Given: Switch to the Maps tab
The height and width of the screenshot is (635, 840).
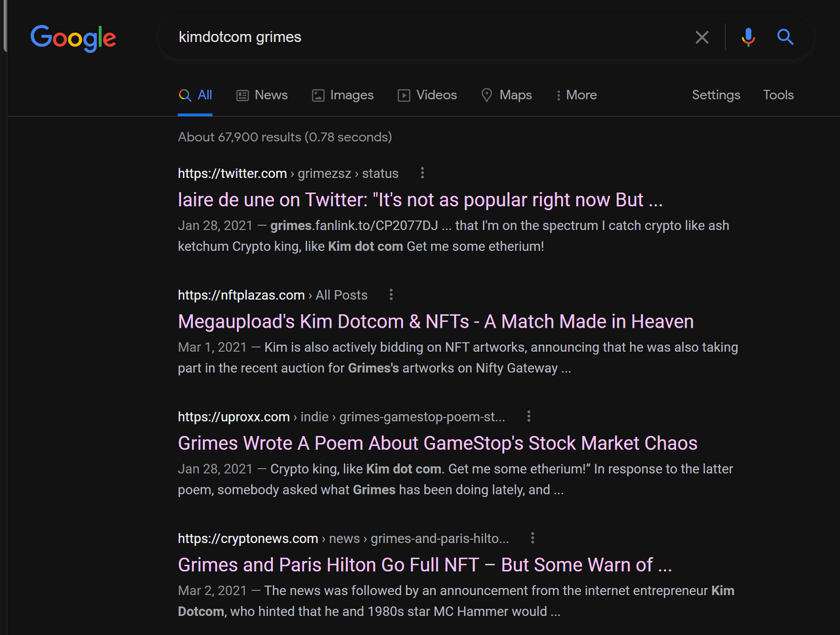Looking at the screenshot, I should click(506, 95).
